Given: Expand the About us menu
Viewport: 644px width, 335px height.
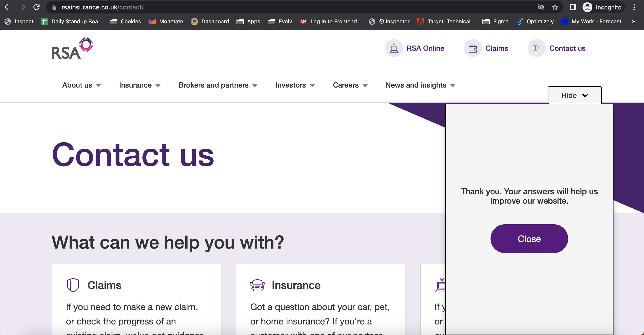Looking at the screenshot, I should (x=81, y=85).
